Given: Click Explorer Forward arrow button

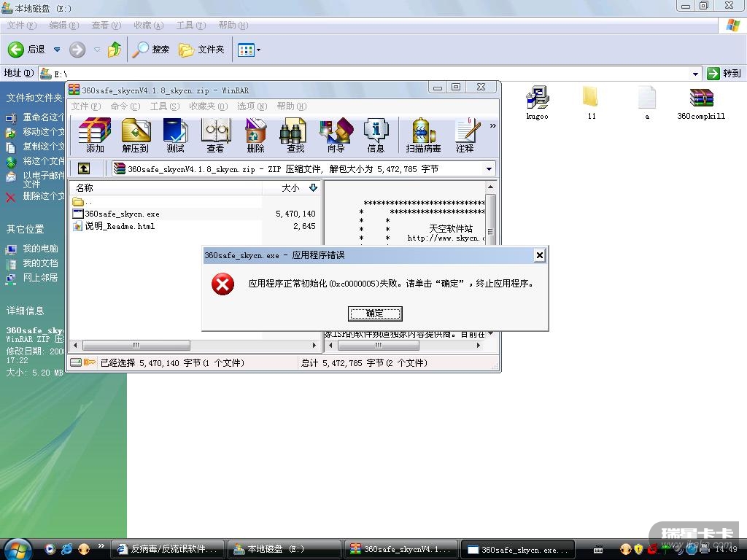Looking at the screenshot, I should (77, 49).
